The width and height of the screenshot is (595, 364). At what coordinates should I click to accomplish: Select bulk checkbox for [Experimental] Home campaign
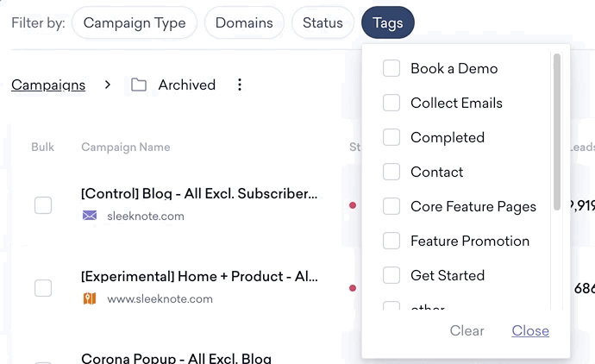tap(43, 288)
